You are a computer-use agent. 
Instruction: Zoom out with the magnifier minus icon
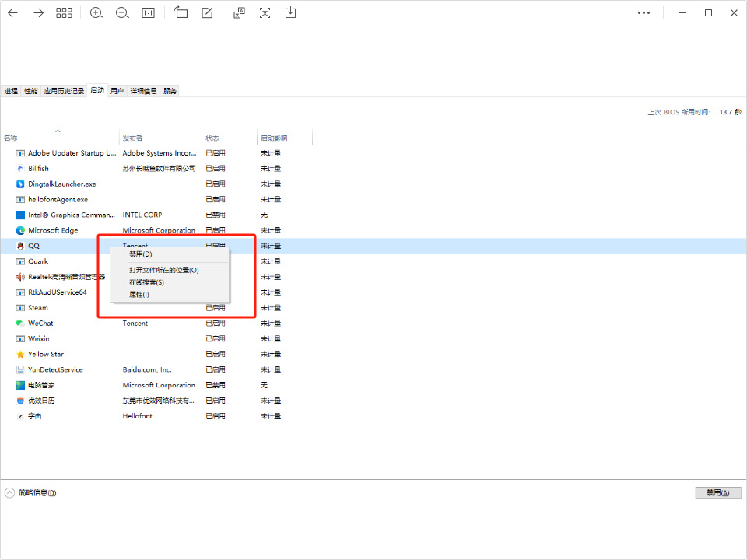122,13
